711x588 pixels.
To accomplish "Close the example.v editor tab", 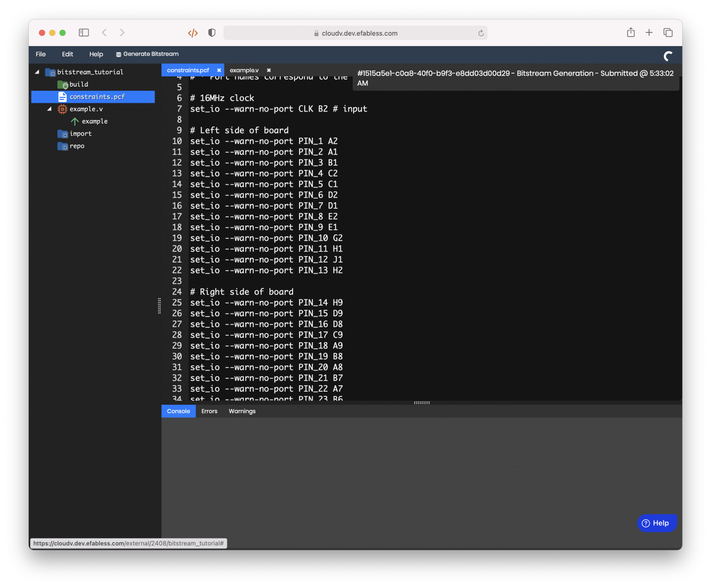I will tap(268, 70).
